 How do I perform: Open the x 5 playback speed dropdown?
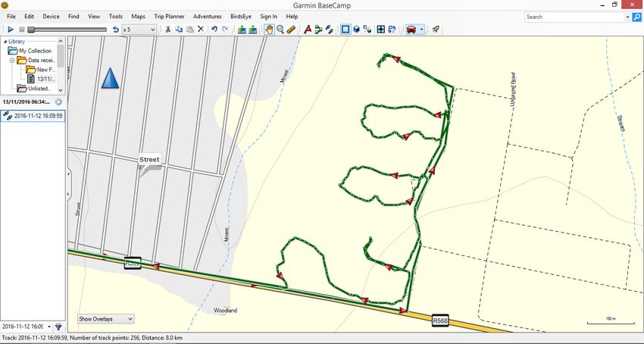pos(139,30)
